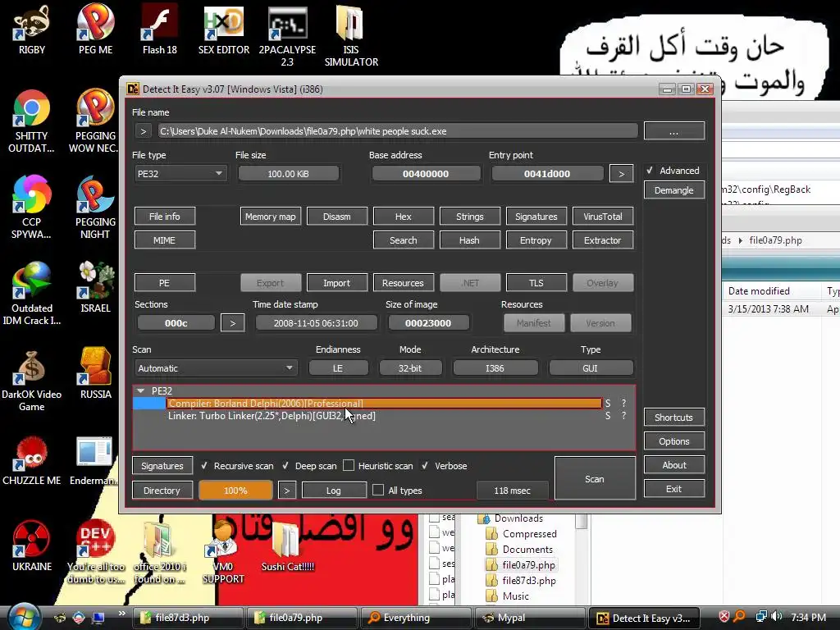Click the arrow button left of file path

143,131
